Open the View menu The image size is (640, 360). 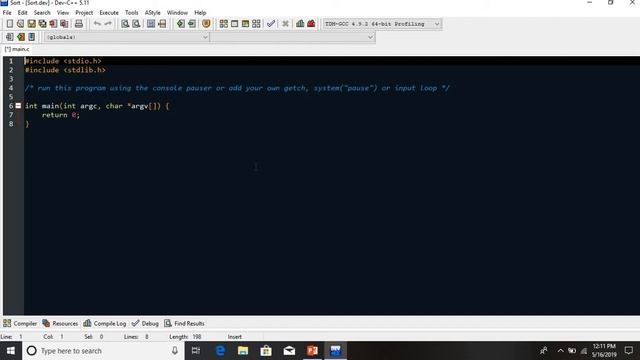[62, 13]
